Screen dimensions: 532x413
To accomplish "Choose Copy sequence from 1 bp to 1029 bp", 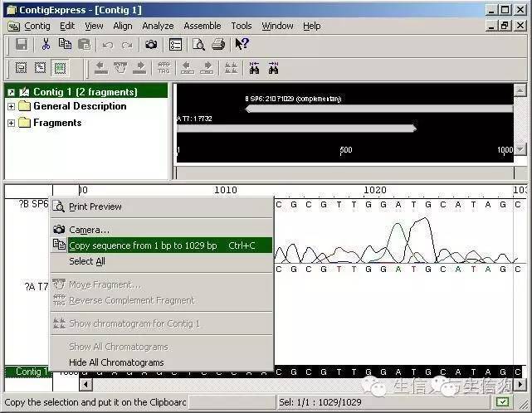I will pyautogui.click(x=143, y=245).
